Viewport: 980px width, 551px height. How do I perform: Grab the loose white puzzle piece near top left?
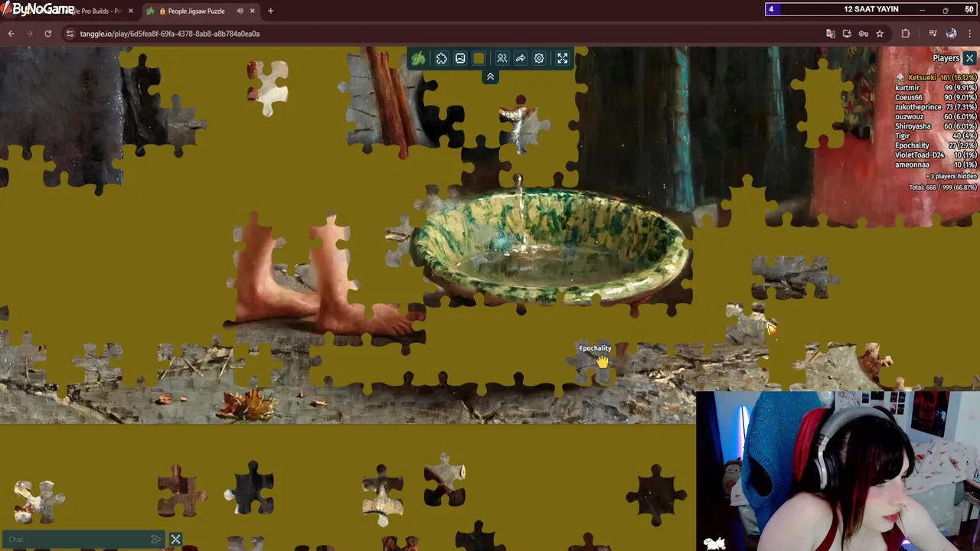[268, 87]
